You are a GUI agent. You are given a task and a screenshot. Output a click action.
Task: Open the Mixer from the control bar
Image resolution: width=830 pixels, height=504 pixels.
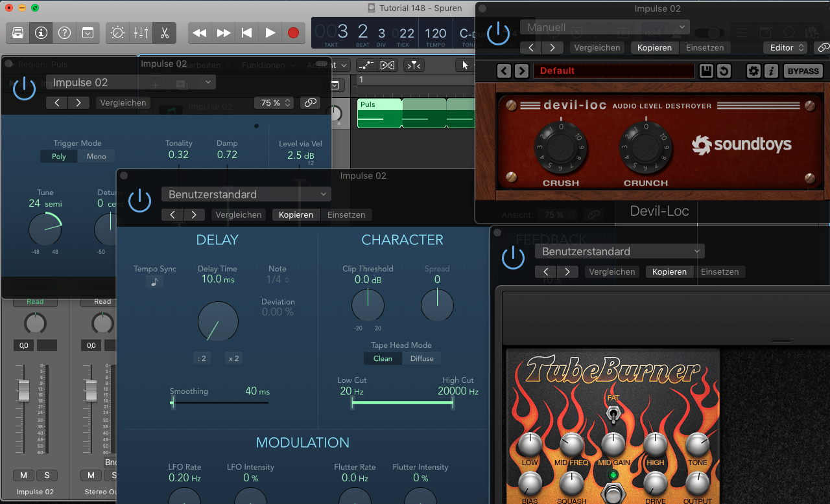tap(141, 32)
